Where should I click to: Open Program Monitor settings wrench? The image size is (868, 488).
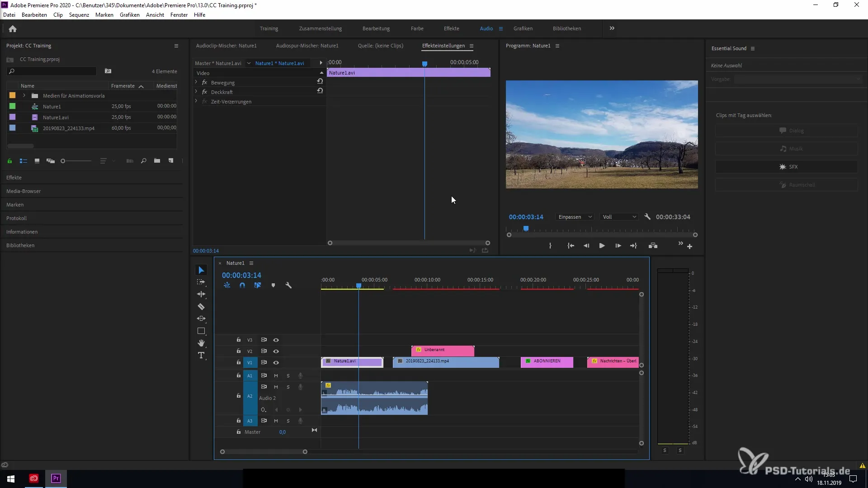[x=647, y=217]
